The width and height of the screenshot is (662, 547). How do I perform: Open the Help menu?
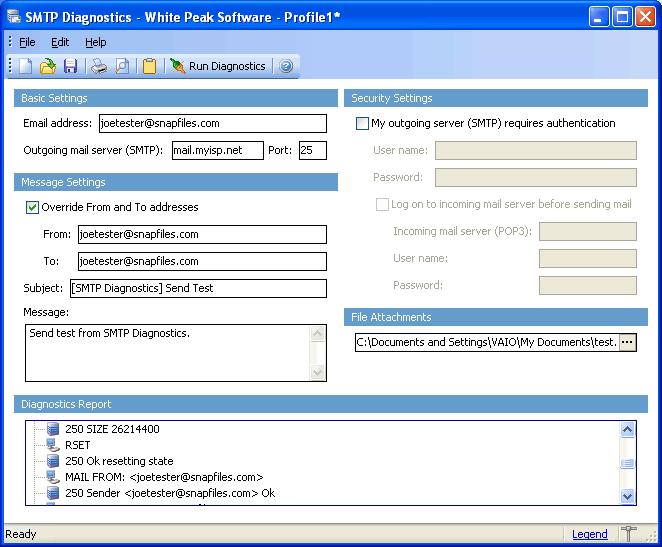96,42
